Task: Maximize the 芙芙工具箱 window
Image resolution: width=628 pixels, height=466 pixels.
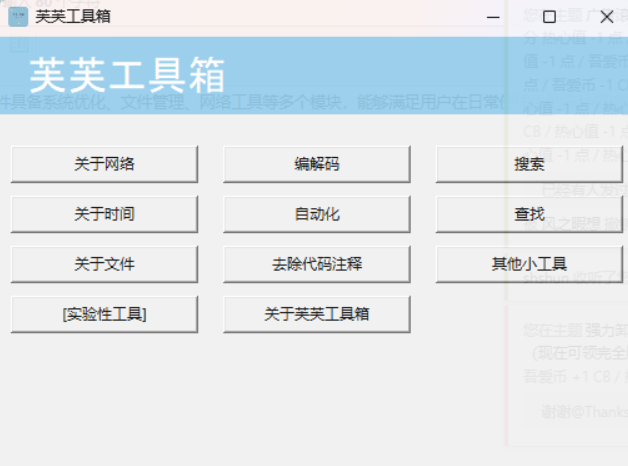Action: pyautogui.click(x=549, y=17)
